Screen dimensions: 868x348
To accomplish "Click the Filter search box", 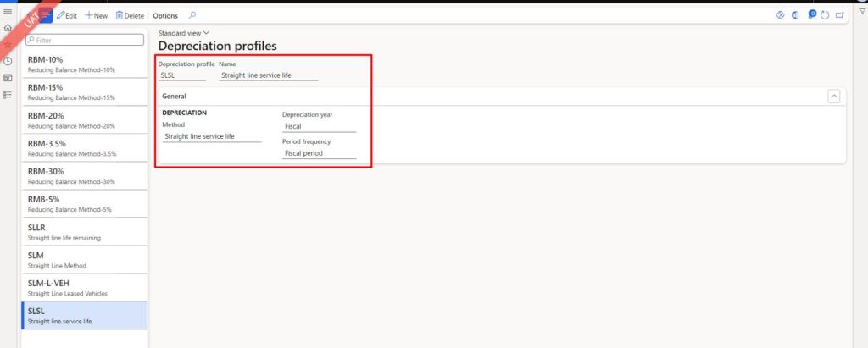I will coord(83,39).
